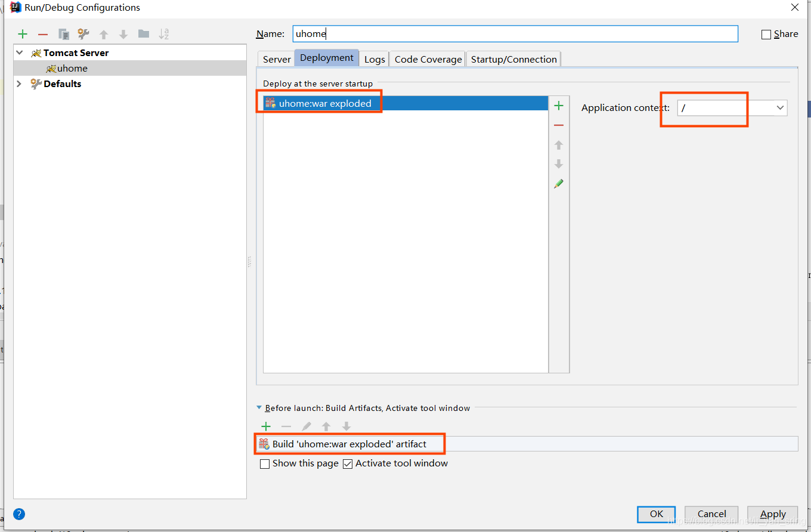Collapse the Before launch section
This screenshot has height=532, width=811.
click(x=259, y=408)
